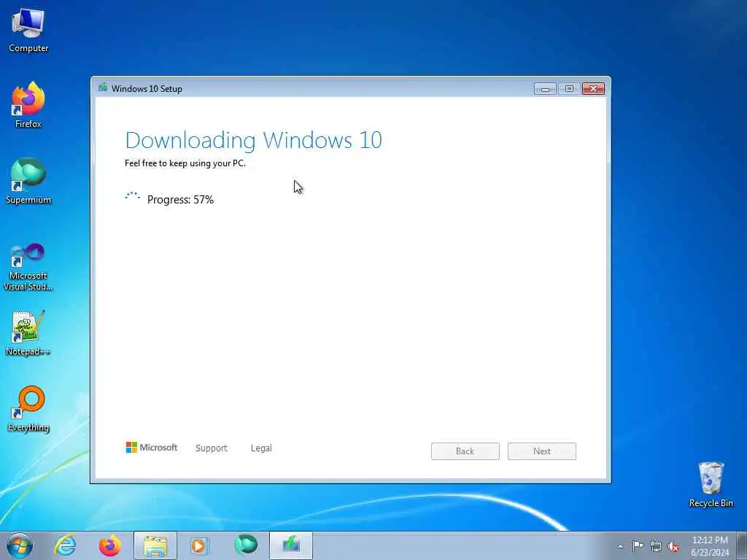The image size is (747, 560).
Task: Open the muted volume tray icon
Action: coord(673,547)
